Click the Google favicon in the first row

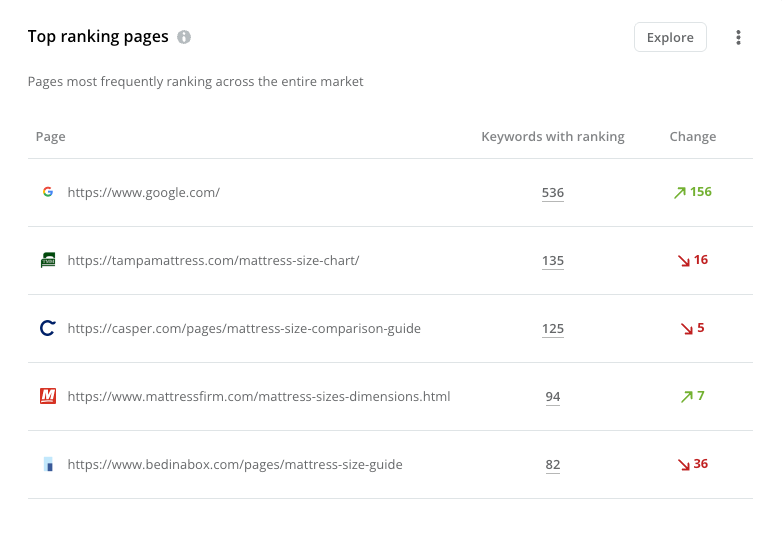click(48, 192)
